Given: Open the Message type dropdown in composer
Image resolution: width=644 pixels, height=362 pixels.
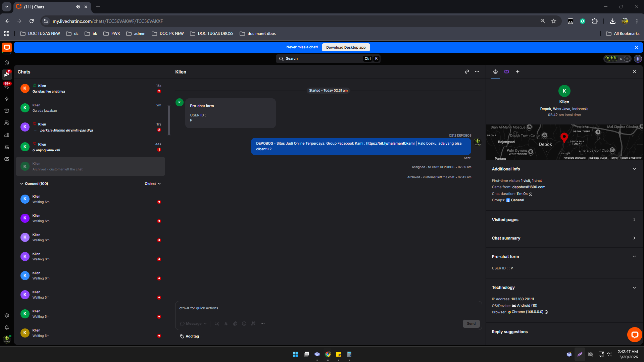Looking at the screenshot, I should click(x=193, y=324).
